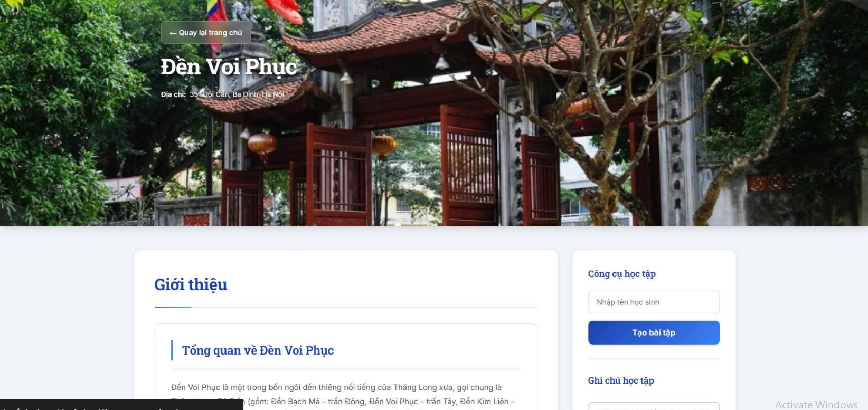The image size is (868, 410).
Task: Click the 'Địa chỉ:' label
Action: coord(173,94)
